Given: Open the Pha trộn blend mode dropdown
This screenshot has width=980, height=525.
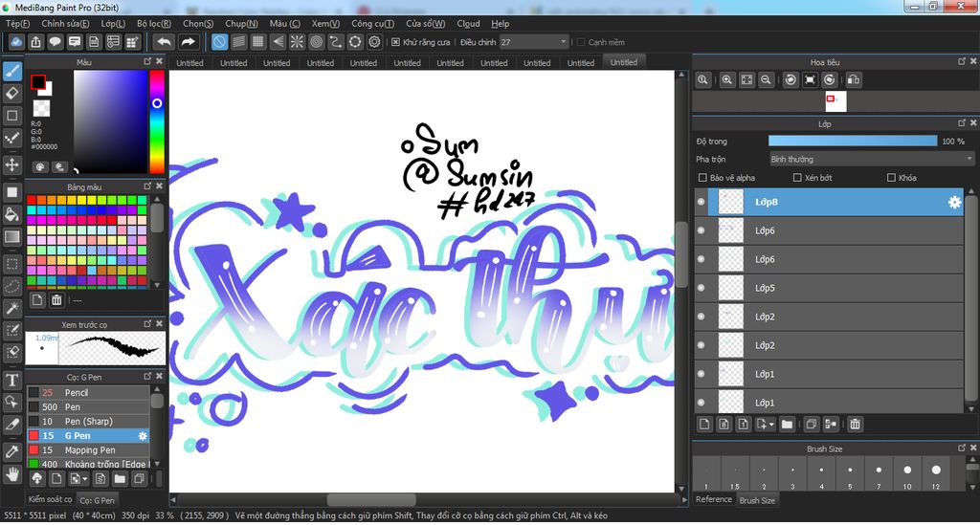Looking at the screenshot, I should tap(871, 159).
